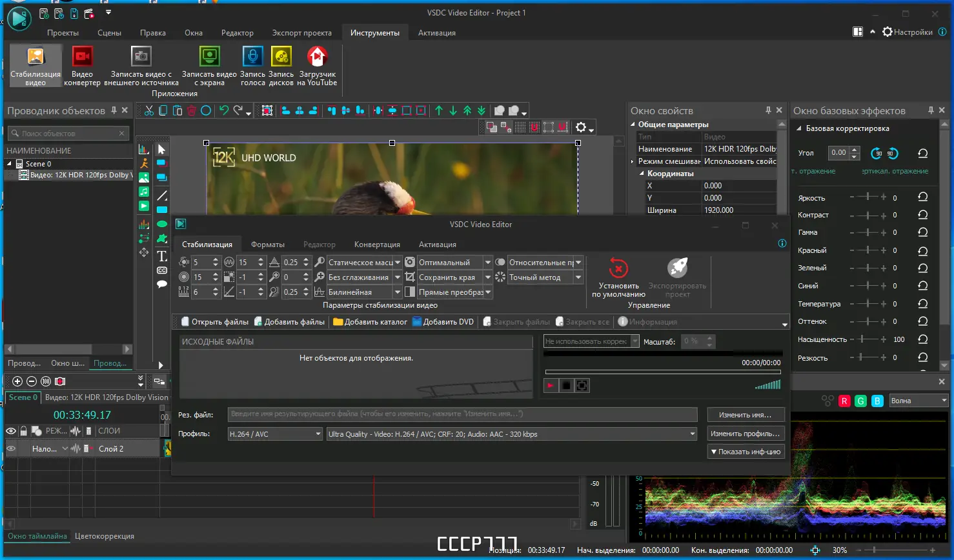Open the Волна scope type dropdown
This screenshot has width=954, height=560.
pos(918,401)
